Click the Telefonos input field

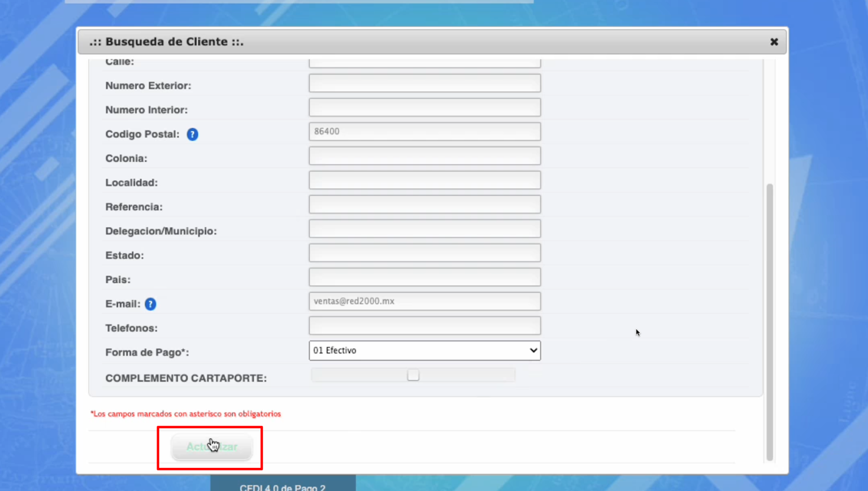click(x=424, y=326)
